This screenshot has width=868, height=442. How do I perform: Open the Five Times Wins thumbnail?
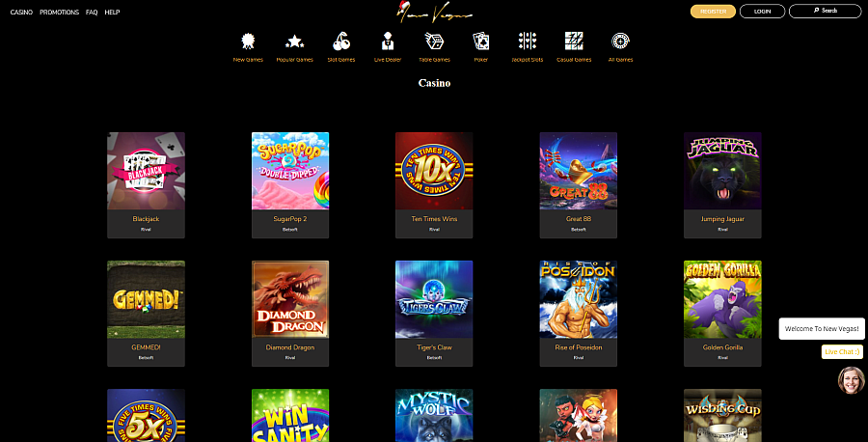[x=147, y=415]
